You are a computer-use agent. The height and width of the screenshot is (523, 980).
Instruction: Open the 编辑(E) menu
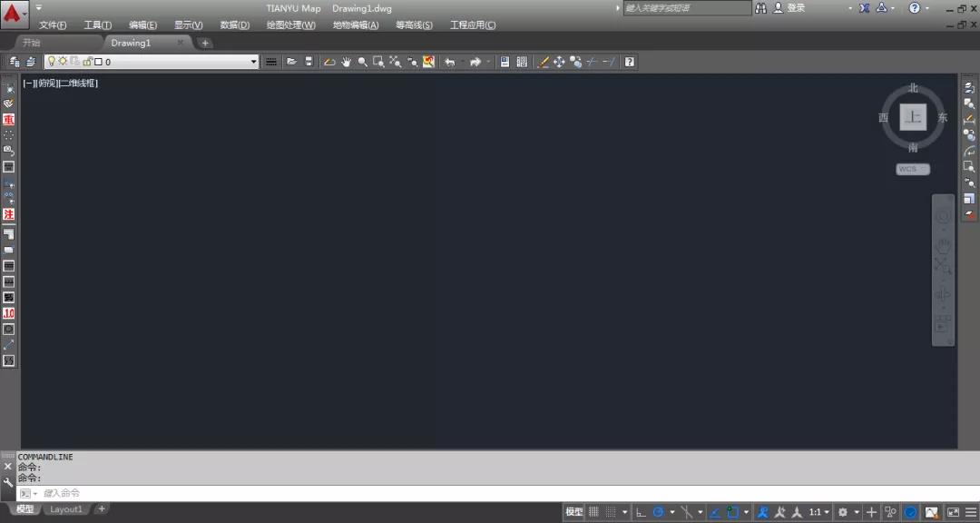(x=142, y=25)
